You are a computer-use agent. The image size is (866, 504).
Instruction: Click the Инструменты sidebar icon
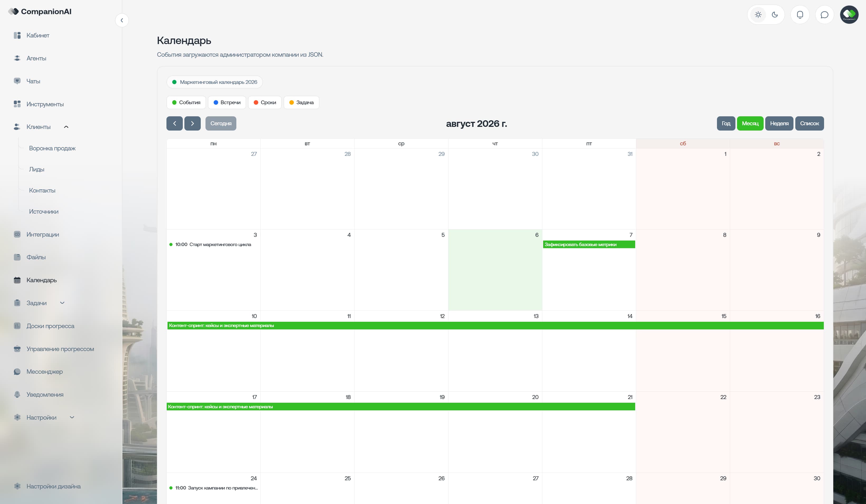(x=17, y=104)
